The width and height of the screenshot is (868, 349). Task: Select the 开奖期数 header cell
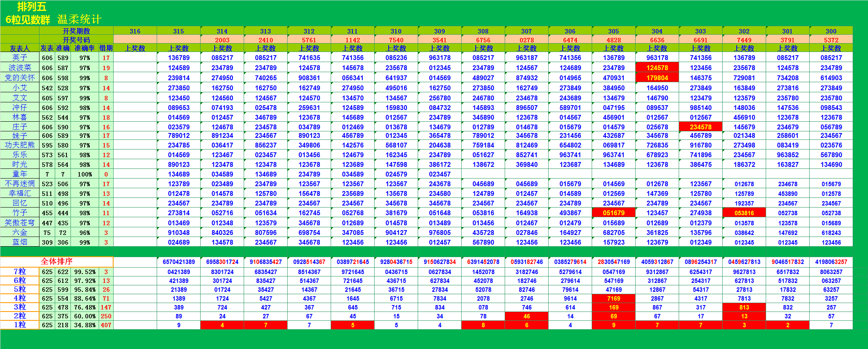click(76, 31)
